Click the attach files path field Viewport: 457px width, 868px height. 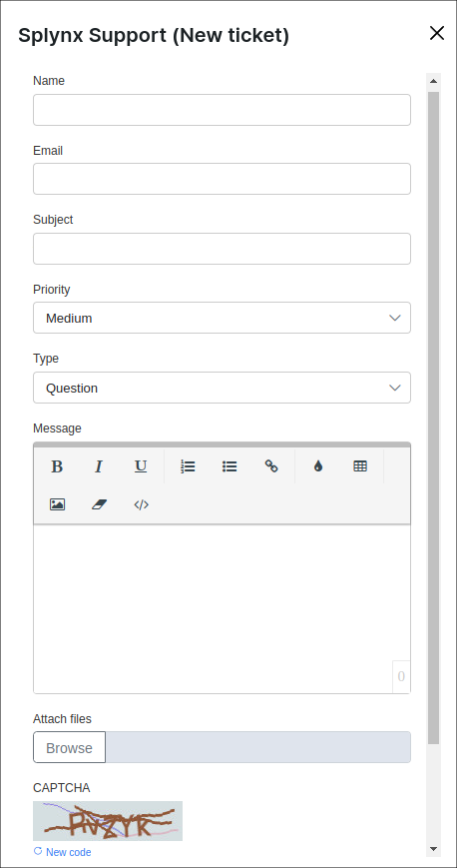click(258, 747)
